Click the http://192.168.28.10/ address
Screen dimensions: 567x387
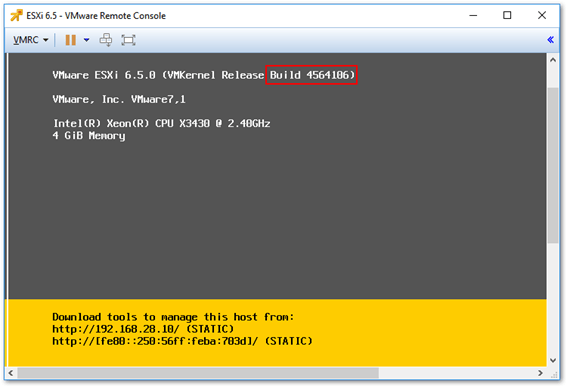116,329
